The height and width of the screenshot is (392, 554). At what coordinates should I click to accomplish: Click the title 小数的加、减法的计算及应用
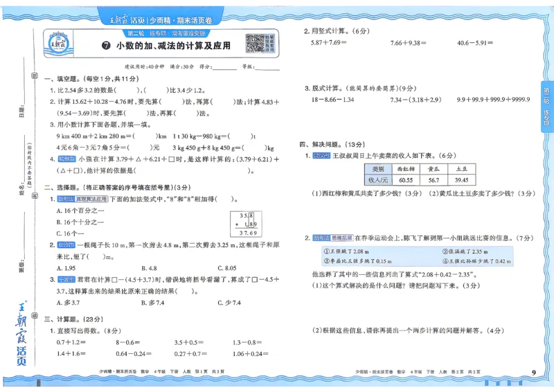point(174,46)
